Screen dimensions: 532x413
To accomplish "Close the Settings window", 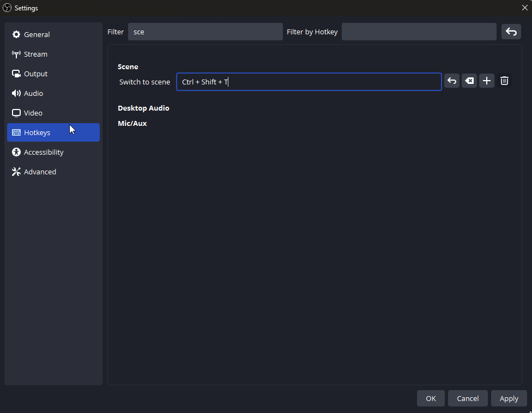I will (x=524, y=8).
